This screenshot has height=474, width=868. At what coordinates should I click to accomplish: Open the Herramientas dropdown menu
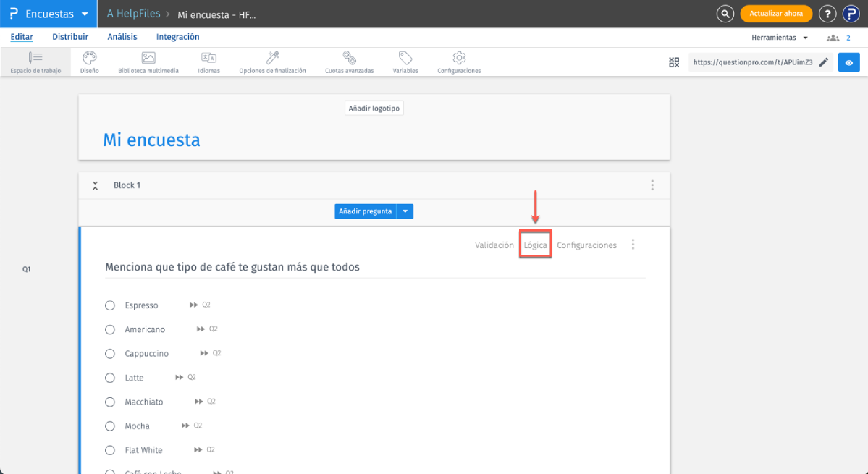click(x=780, y=38)
